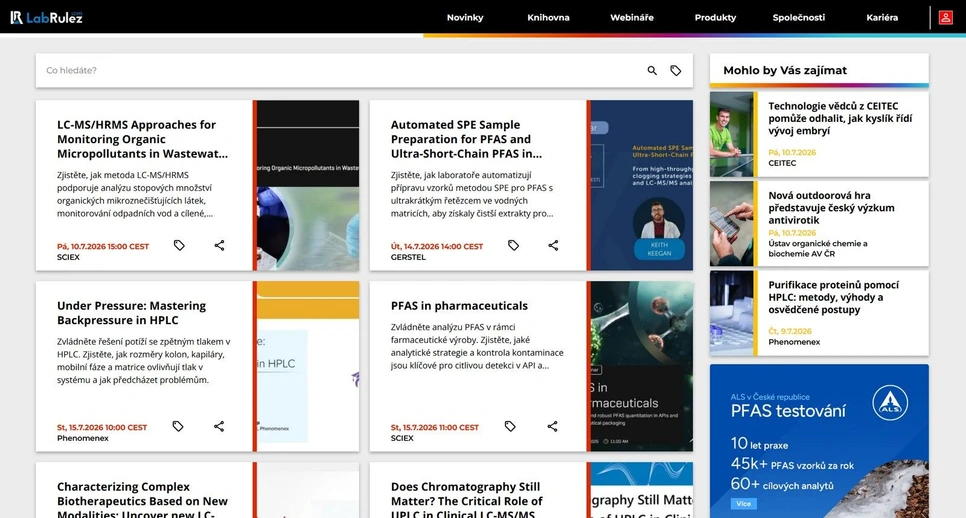The width and height of the screenshot is (966, 518).
Task: Open tags on PFAS in pharmaceuticals card
Action: [510, 426]
